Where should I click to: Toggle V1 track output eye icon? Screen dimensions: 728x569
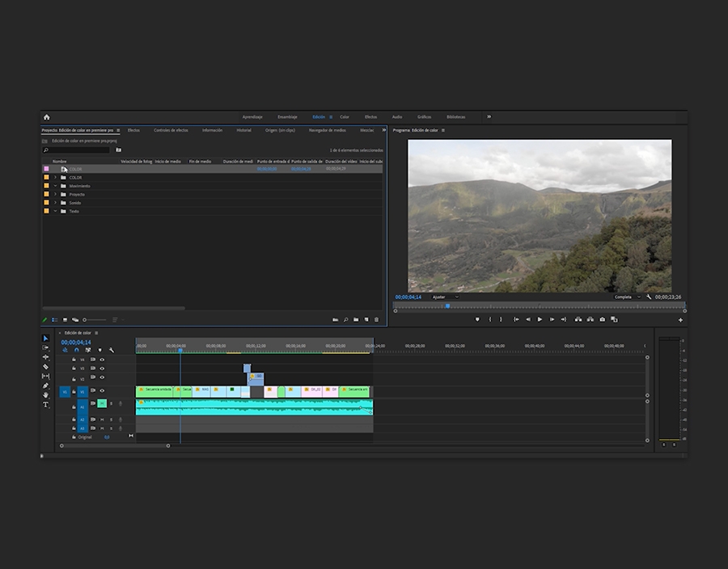coord(102,391)
